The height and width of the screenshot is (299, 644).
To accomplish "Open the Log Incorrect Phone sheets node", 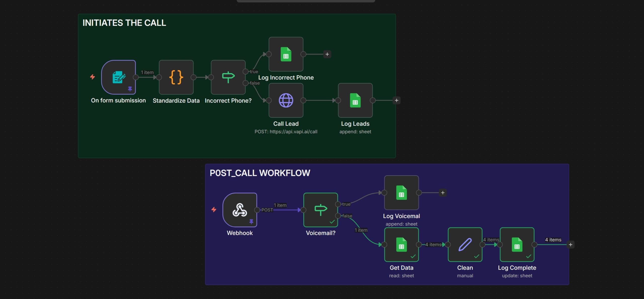I will click(286, 54).
